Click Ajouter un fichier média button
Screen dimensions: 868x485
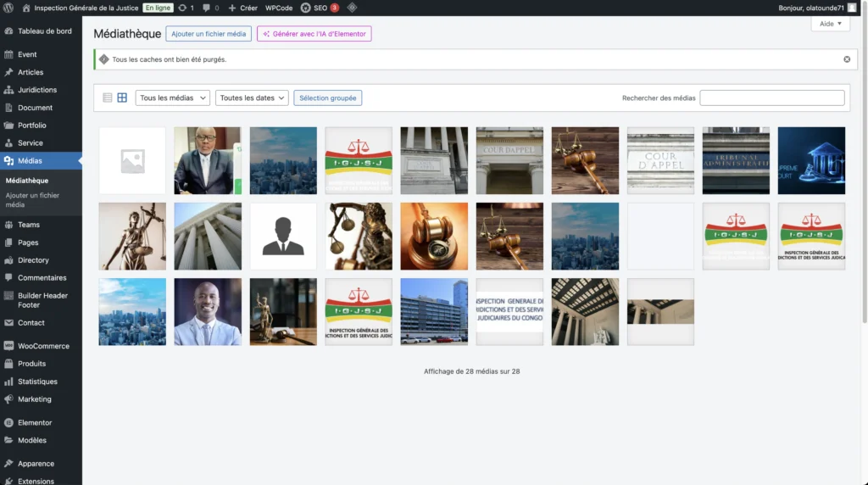click(x=209, y=34)
